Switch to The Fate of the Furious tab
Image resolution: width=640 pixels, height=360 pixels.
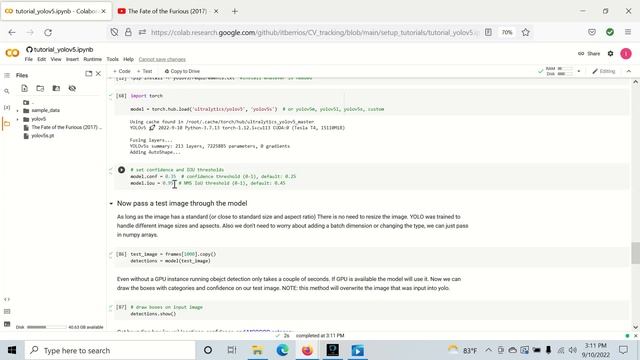(x=167, y=11)
